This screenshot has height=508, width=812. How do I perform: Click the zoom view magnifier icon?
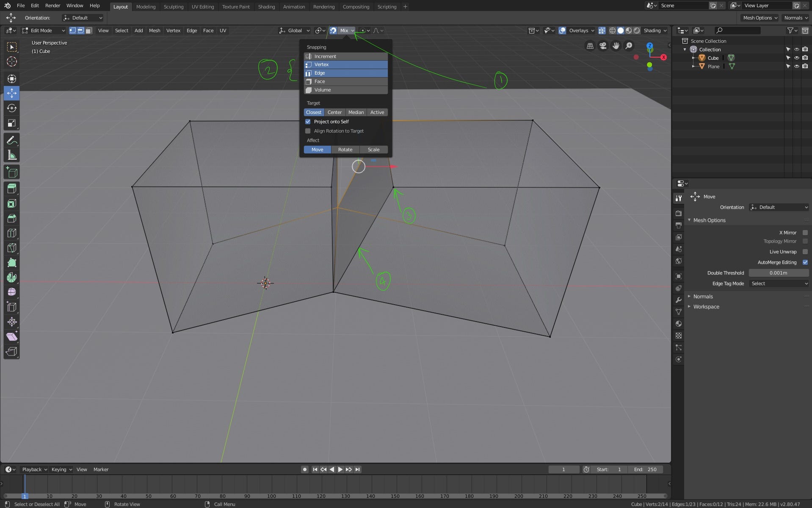click(x=629, y=46)
